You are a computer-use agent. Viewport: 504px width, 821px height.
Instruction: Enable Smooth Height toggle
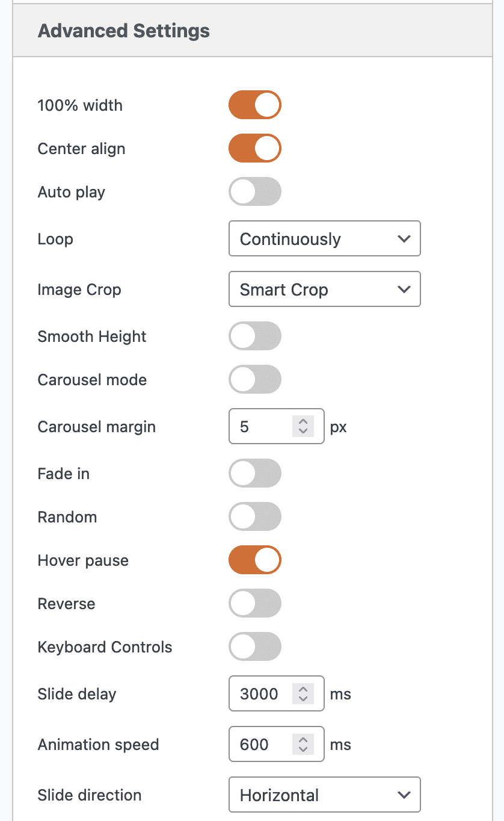click(x=254, y=336)
